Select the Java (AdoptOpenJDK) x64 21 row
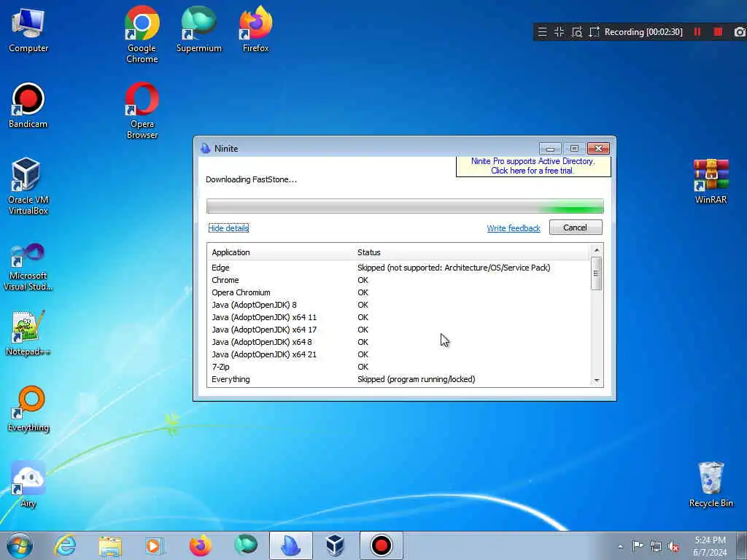Viewport: 747px width, 560px height. tap(399, 354)
